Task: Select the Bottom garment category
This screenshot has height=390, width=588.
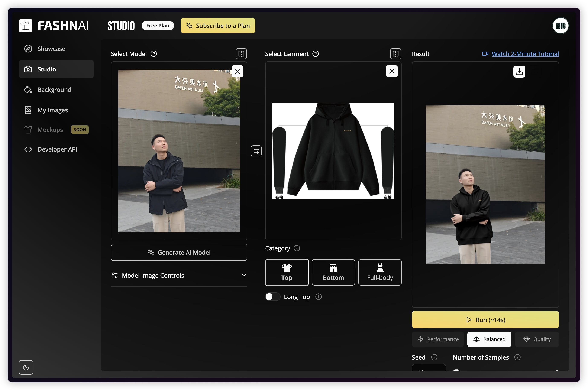Action: pyautogui.click(x=333, y=272)
